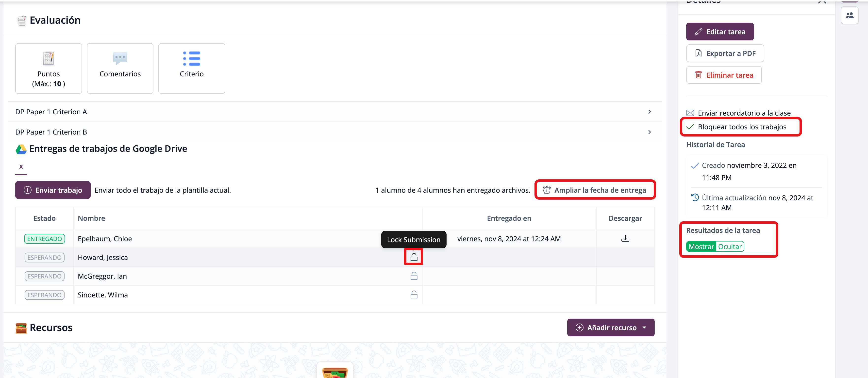
Task: Click Enviar recordatorio a la clase
Action: point(744,113)
